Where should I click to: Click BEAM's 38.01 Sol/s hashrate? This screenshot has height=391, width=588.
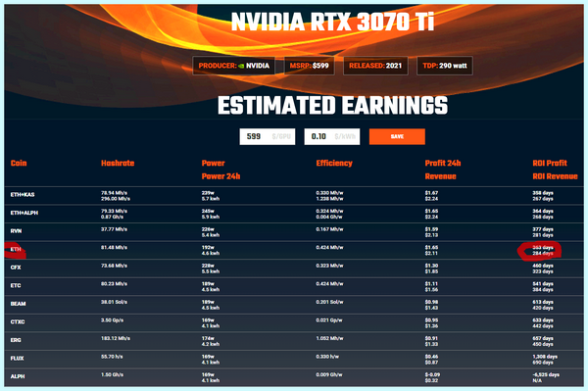pos(114,302)
